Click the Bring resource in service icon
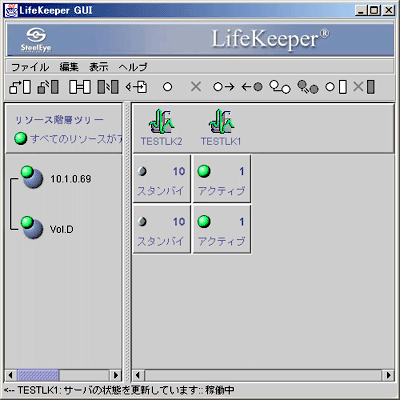This screenshot has height=400, width=400. point(280,87)
